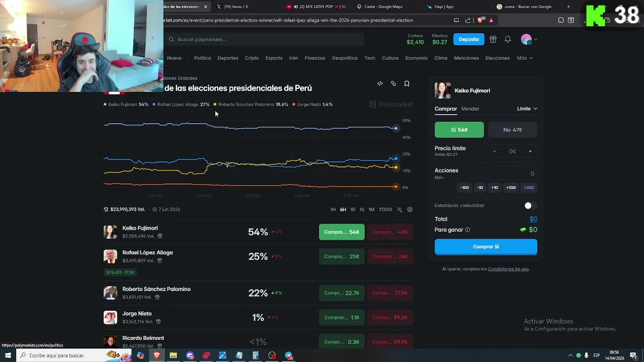Screen dimensions: 644x362
Task: Bookmark this Peru election market
Action: (407, 83)
